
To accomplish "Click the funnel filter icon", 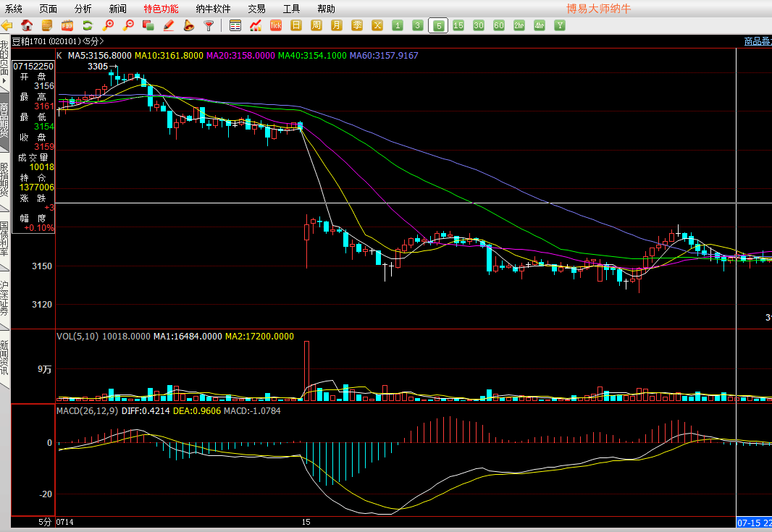I will pos(209,25).
